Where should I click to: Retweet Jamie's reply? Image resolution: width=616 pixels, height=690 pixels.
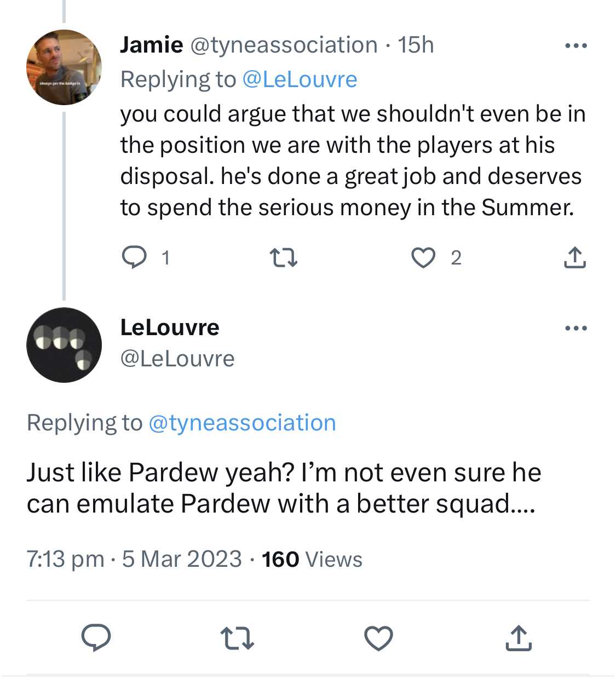pos(284,257)
